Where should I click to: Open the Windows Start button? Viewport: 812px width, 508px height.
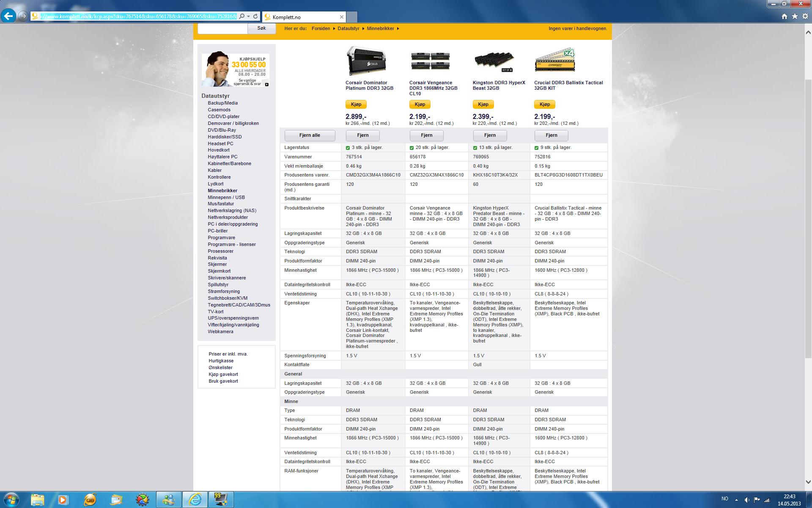[x=11, y=500]
